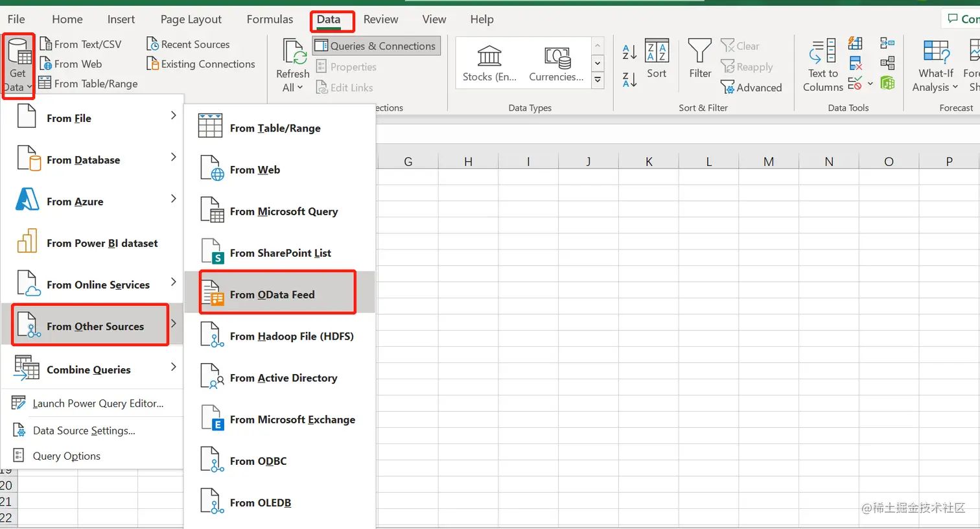
Task: Open the View tab
Action: pyautogui.click(x=434, y=19)
